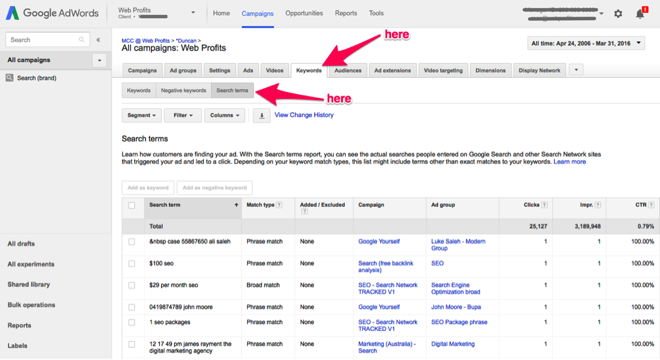The height and width of the screenshot is (360, 660).
Task: Check the '$29 per month seo' row checkbox
Action: 132,285
